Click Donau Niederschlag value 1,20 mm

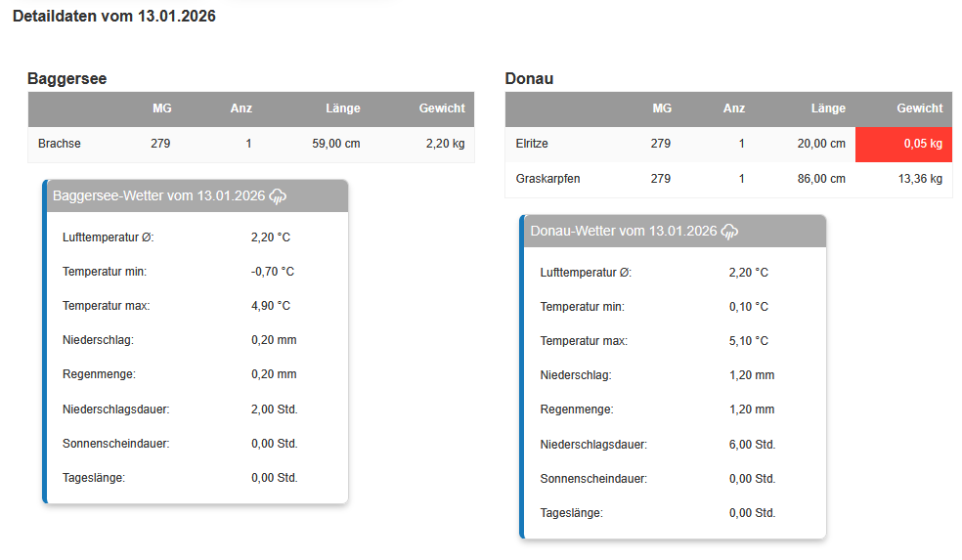pyautogui.click(x=752, y=375)
